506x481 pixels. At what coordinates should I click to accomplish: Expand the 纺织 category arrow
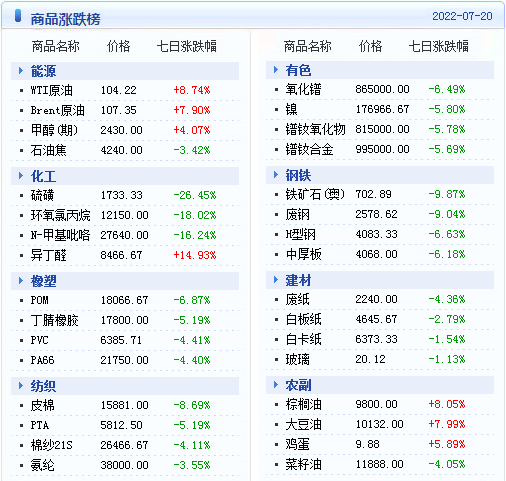[x=21, y=386]
